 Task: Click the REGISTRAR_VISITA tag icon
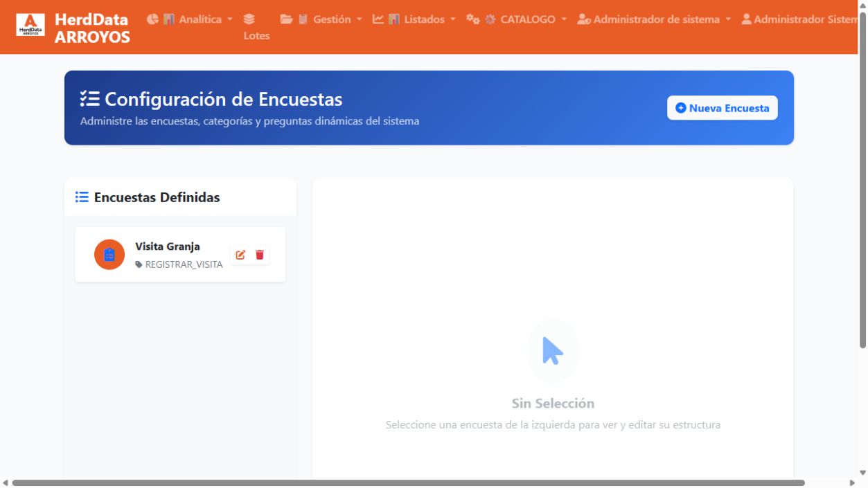click(x=139, y=264)
